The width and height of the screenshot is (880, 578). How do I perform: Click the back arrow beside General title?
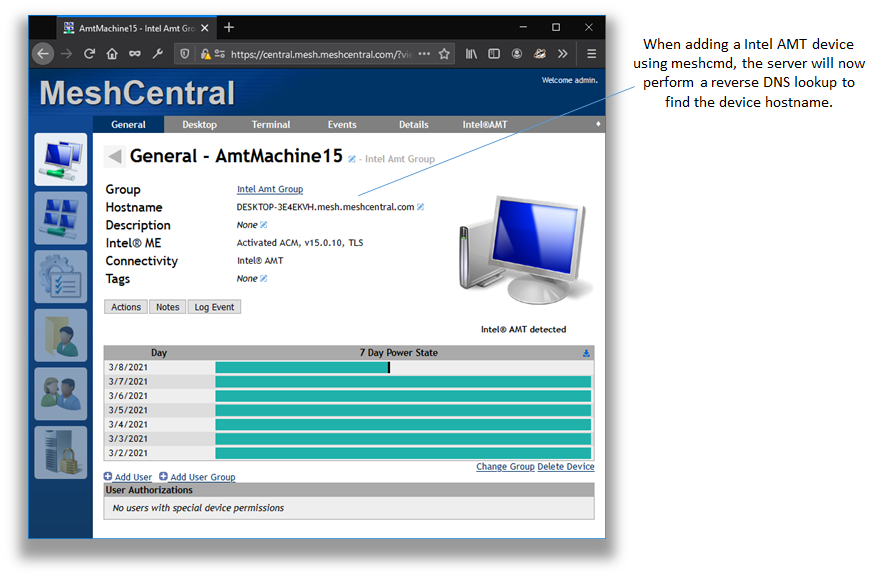[x=114, y=156]
